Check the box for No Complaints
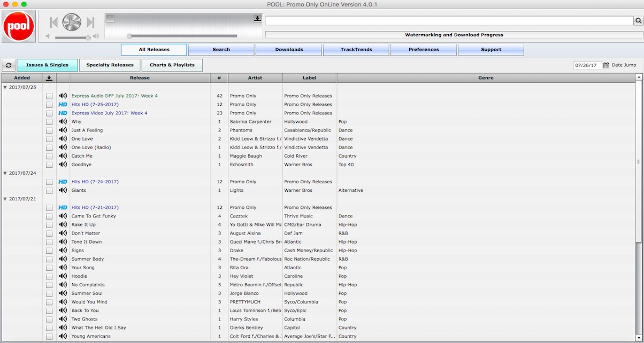This screenshot has height=343, width=644. coord(49,285)
